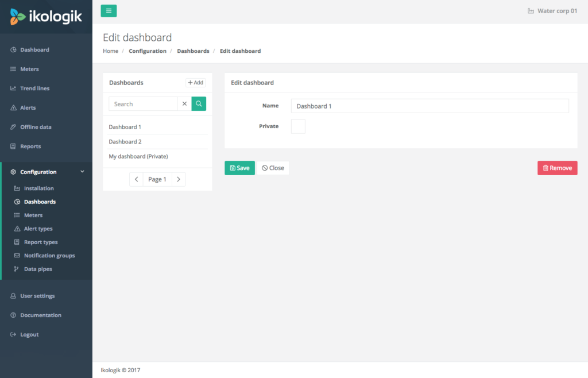Click the Documentation question mark icon
Image resolution: width=588 pixels, height=378 pixels.
(13, 315)
